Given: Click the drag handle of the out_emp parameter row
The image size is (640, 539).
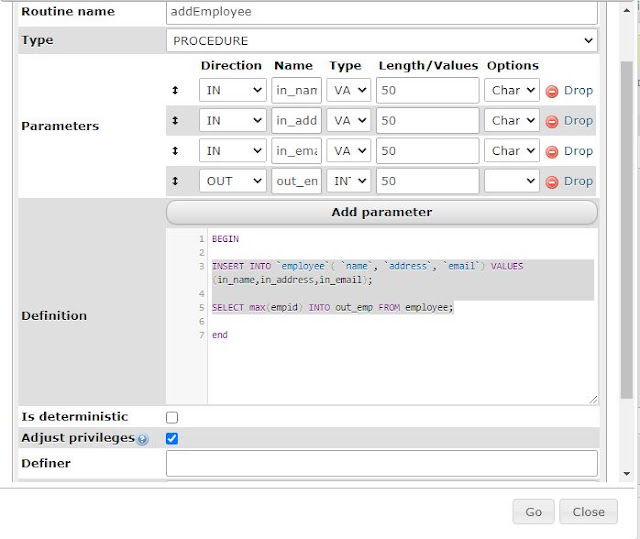Looking at the screenshot, I should coord(175,181).
